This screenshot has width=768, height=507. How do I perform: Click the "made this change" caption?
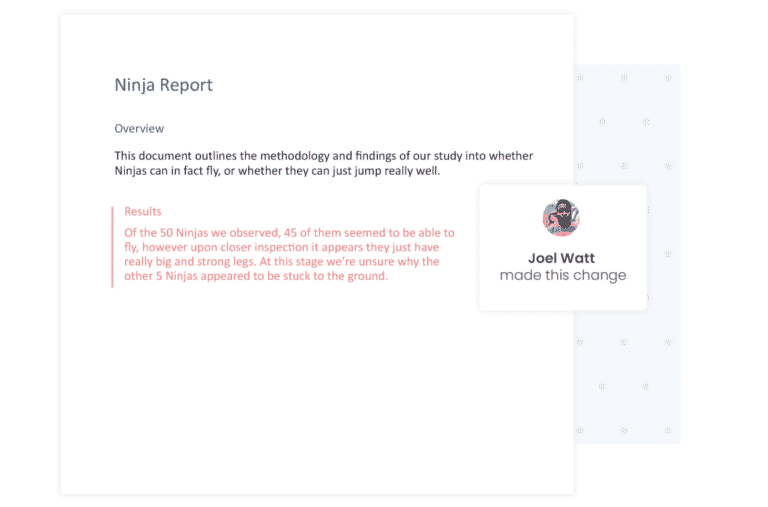tap(562, 276)
